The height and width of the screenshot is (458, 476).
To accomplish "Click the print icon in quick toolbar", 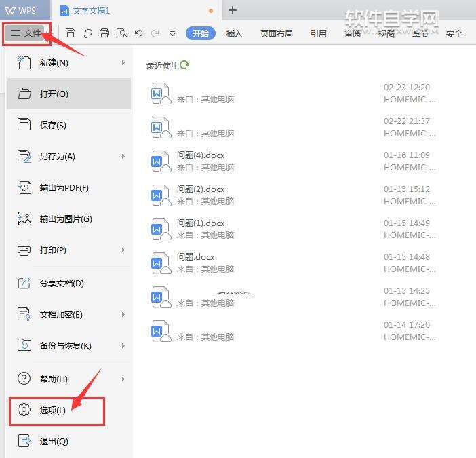I will tap(104, 33).
